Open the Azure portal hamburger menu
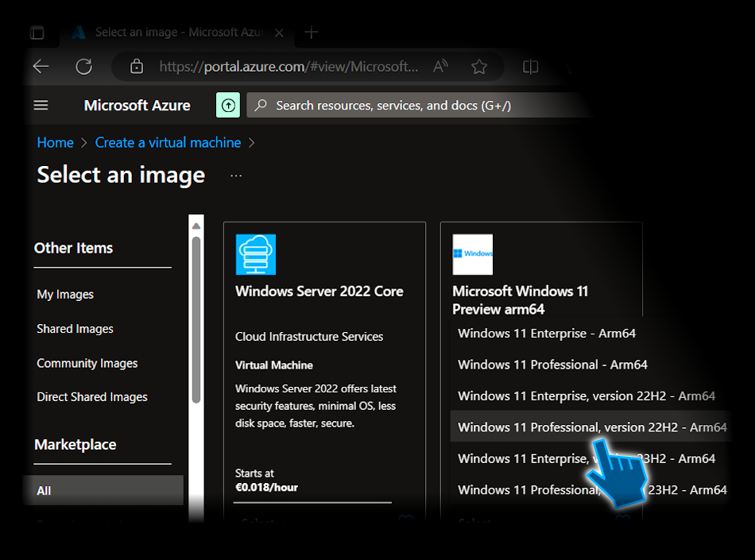This screenshot has width=755, height=560. tap(41, 105)
